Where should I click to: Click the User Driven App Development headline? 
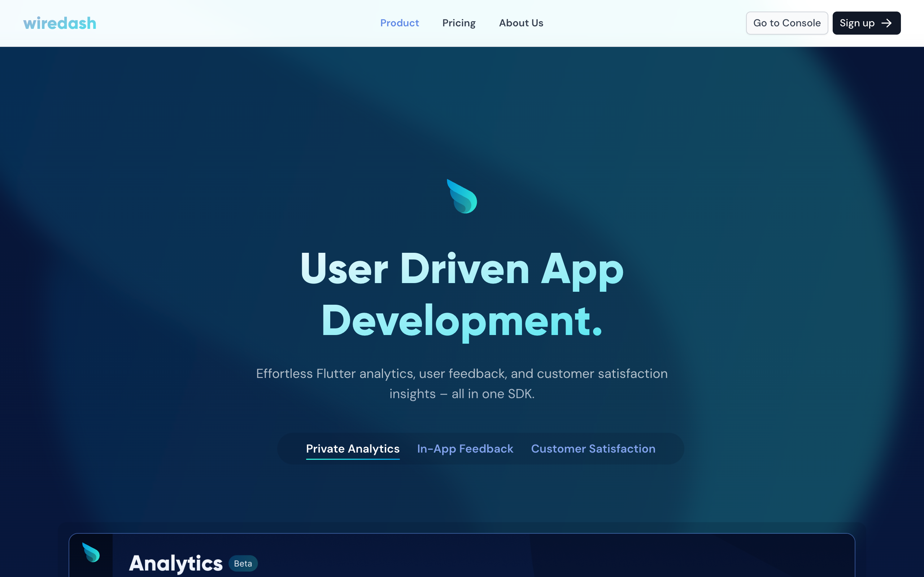click(462, 269)
